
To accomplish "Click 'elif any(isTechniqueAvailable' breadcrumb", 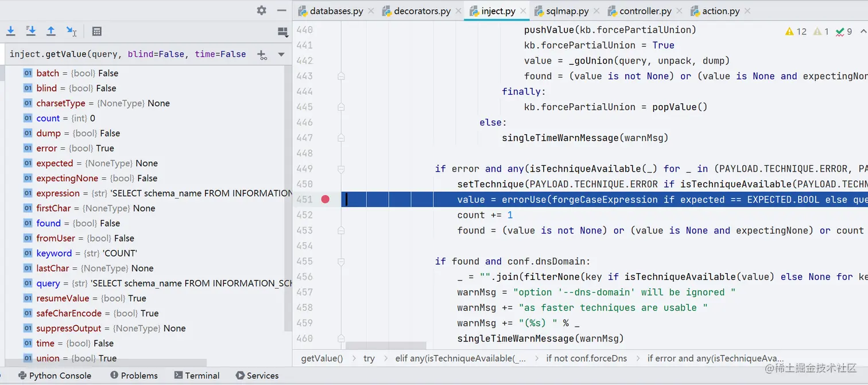I will coord(460,358).
